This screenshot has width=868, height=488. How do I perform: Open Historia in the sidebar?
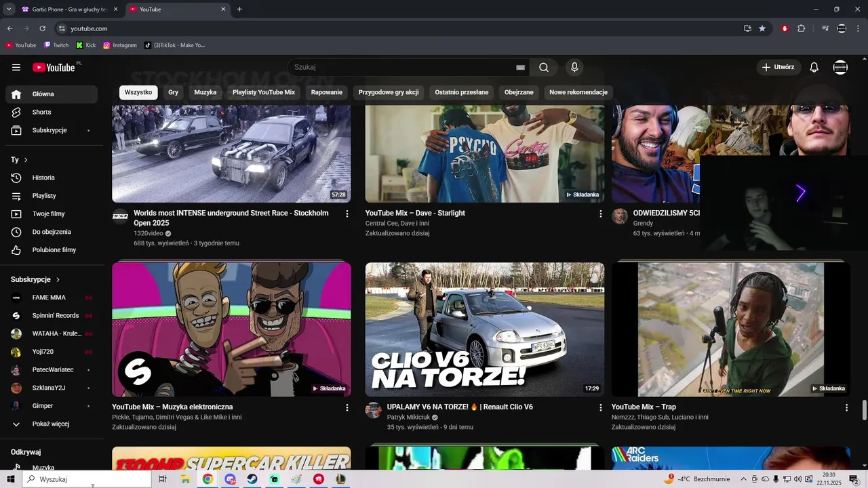(52, 178)
